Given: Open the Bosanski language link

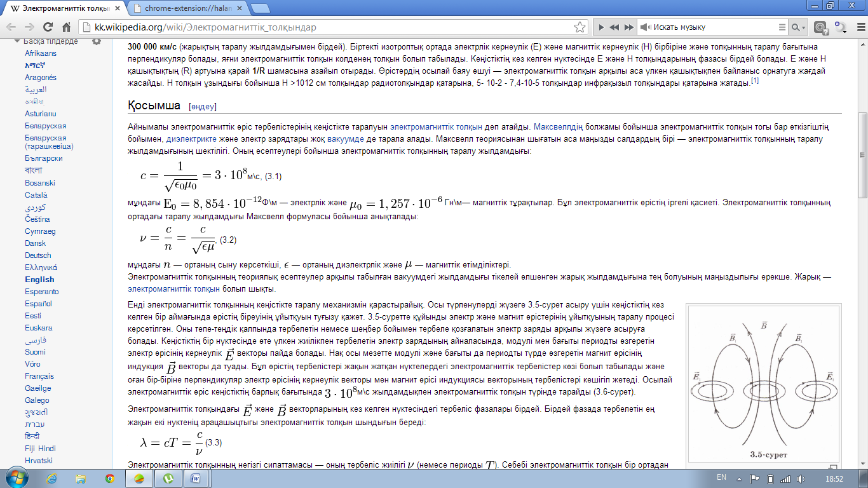Looking at the screenshot, I should click(40, 183).
